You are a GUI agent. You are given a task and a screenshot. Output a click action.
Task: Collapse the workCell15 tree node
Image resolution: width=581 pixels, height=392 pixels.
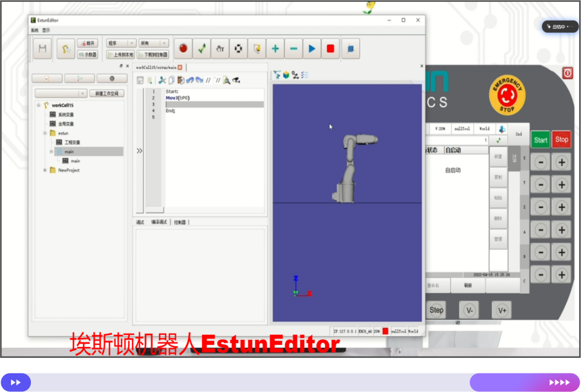coord(39,105)
